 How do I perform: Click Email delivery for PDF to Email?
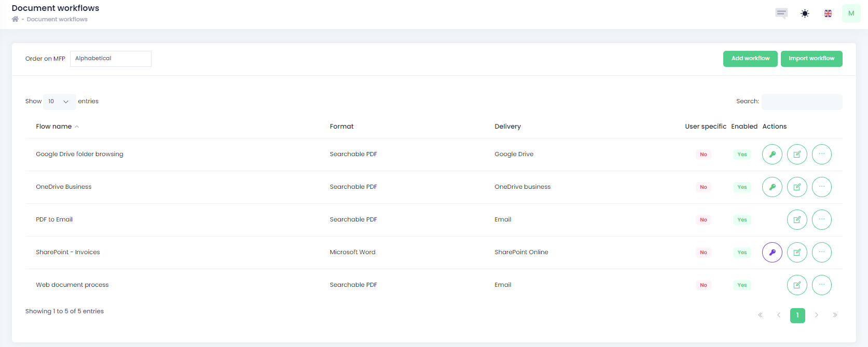503,219
